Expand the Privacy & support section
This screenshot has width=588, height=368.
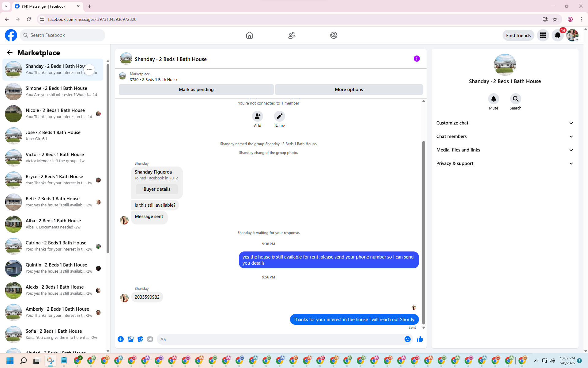point(505,163)
